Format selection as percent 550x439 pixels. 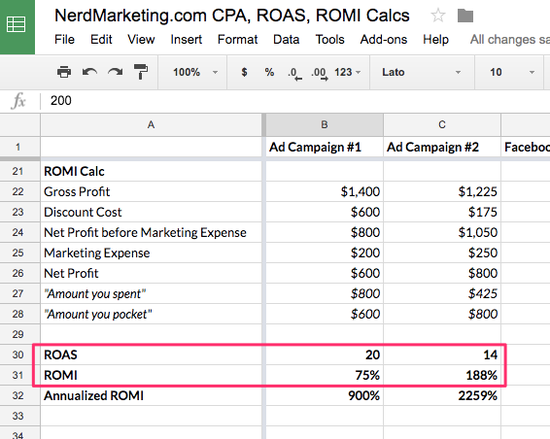[269, 72]
